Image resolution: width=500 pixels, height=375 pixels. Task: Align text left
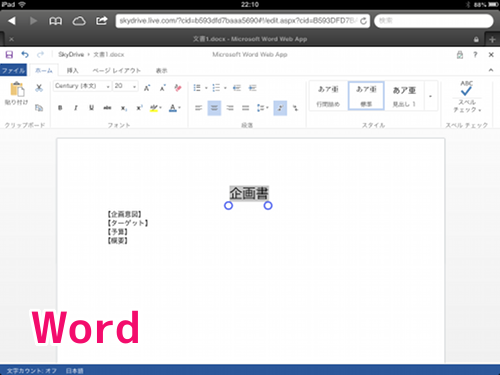pyautogui.click(x=198, y=108)
